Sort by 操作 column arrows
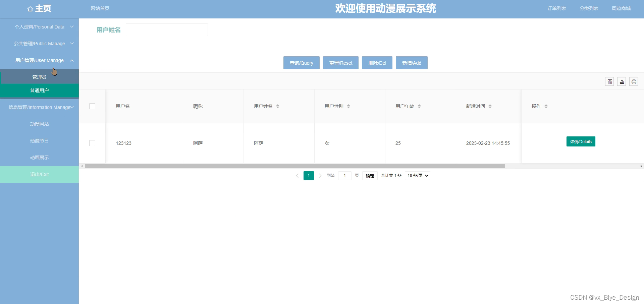Image resolution: width=644 pixels, height=304 pixels. (x=546, y=106)
